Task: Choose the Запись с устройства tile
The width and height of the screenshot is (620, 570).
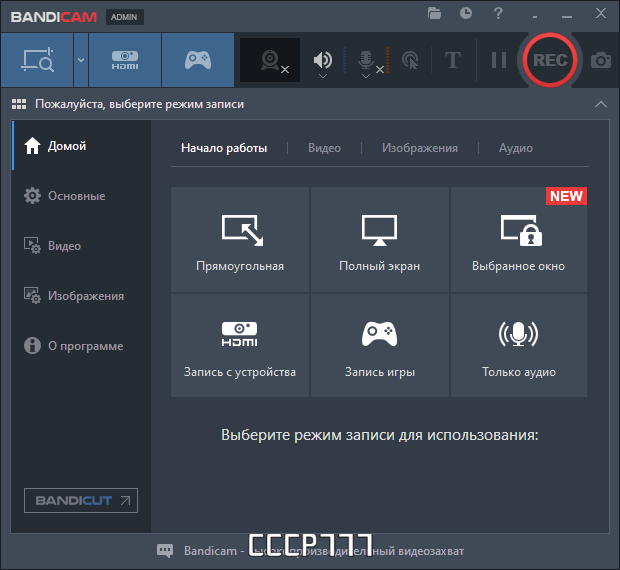Action: pyautogui.click(x=240, y=345)
